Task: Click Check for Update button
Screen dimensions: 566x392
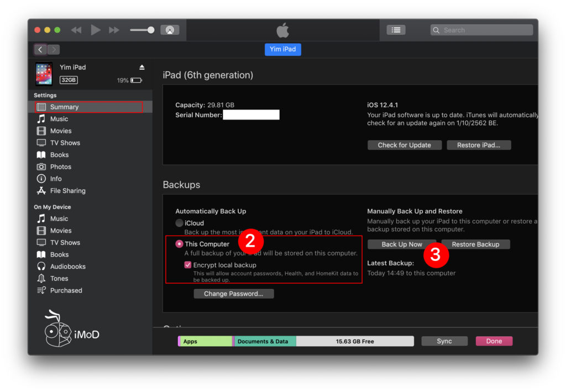Action: 404,145
